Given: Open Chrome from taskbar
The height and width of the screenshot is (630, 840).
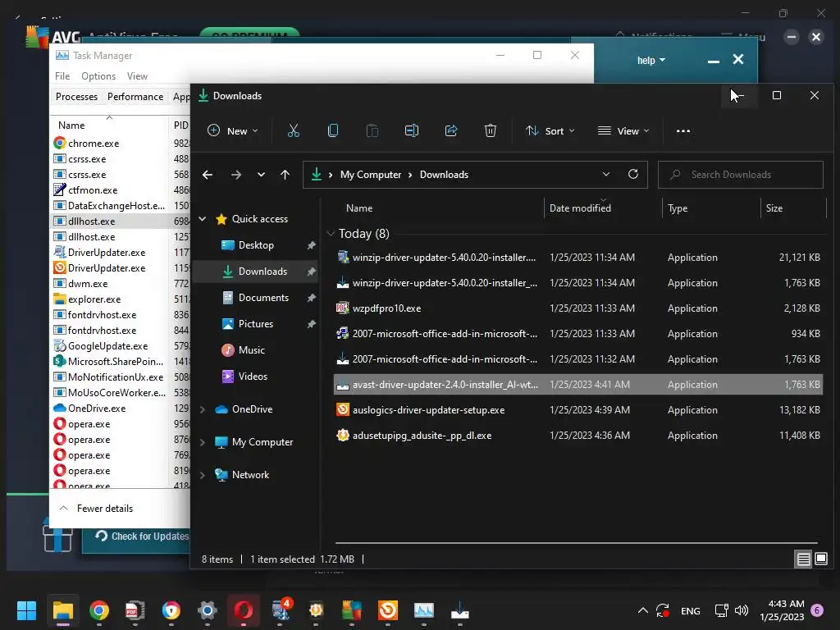Looking at the screenshot, I should click(99, 610).
